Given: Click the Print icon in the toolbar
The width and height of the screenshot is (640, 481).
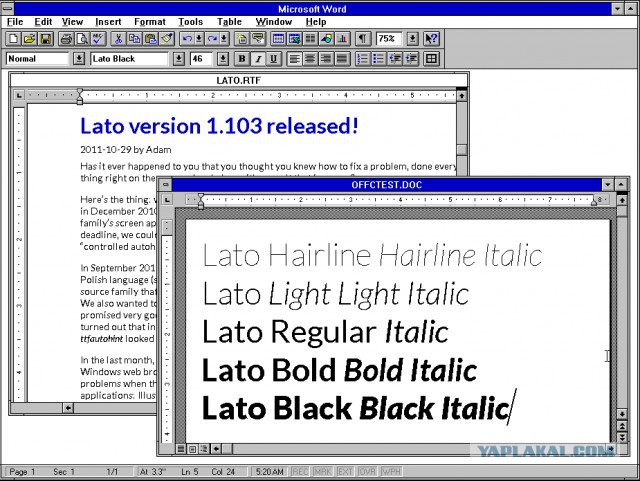Looking at the screenshot, I should click(66, 39).
